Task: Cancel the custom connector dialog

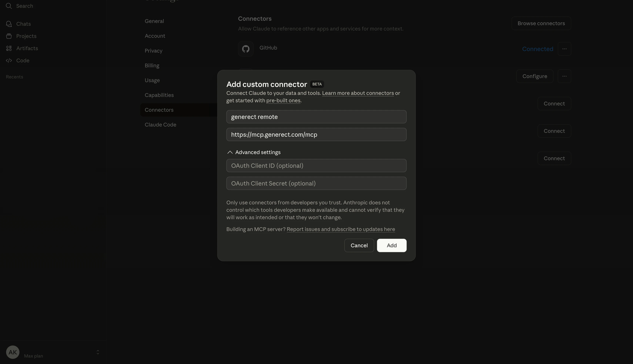Action: tap(359, 245)
